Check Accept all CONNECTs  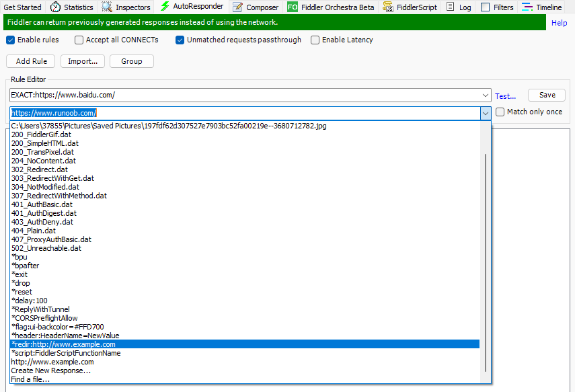[x=79, y=40]
